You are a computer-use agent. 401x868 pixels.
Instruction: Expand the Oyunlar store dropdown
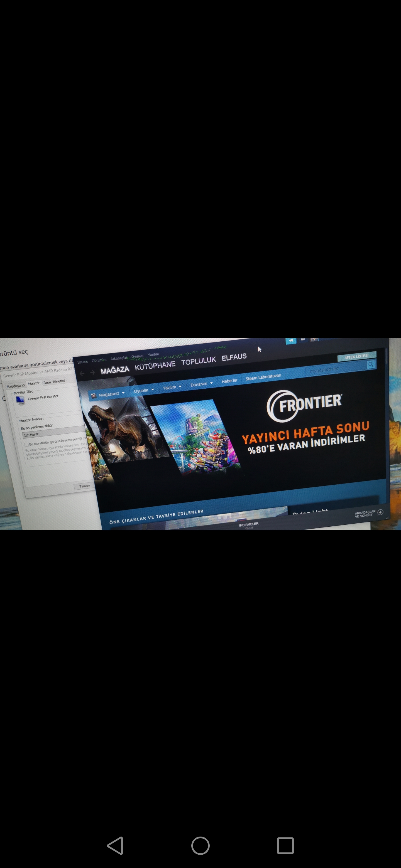pos(144,390)
